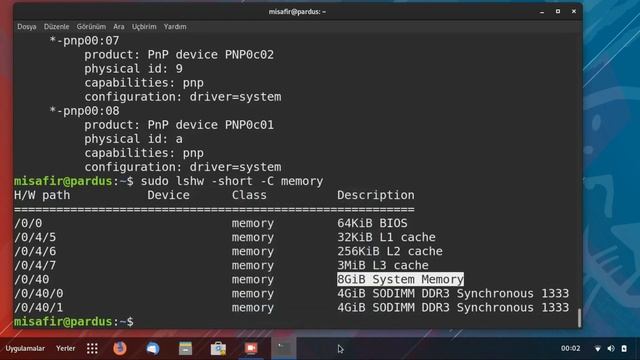Show the application grid launcher
Screen dimensions: 640x360
click(92, 348)
